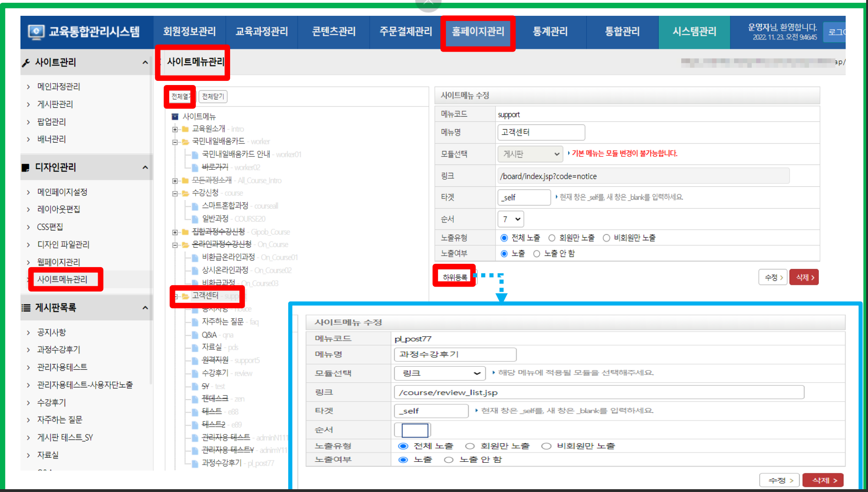Viewport: 868px width, 492px height.
Task: Open the 콘텐츠관리 top menu
Action: coord(333,32)
